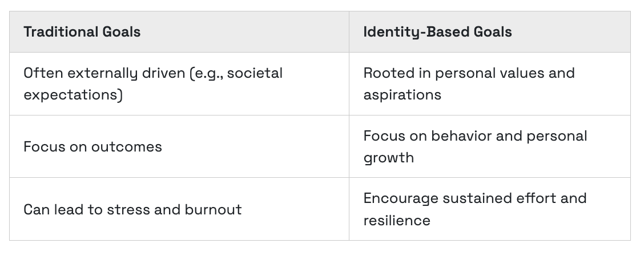This screenshot has width=644, height=255.
Task: Click the word outcomes in left column
Action: click(127, 147)
